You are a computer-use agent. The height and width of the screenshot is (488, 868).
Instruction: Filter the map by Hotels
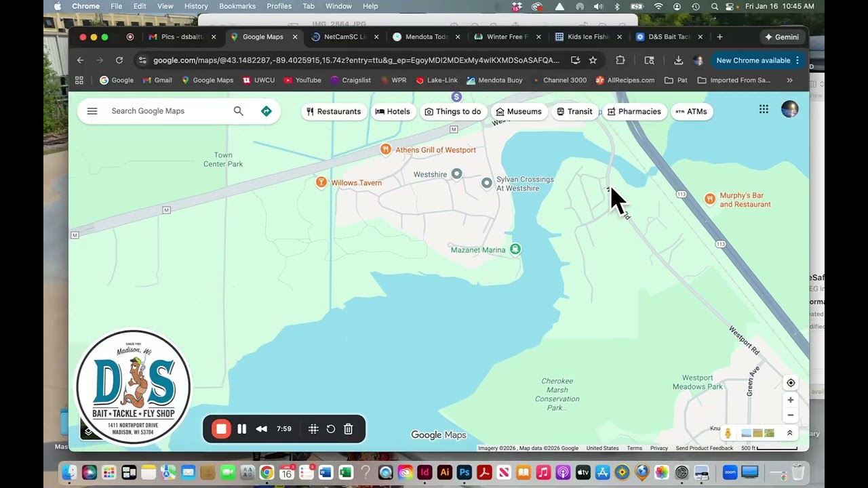[x=393, y=112]
